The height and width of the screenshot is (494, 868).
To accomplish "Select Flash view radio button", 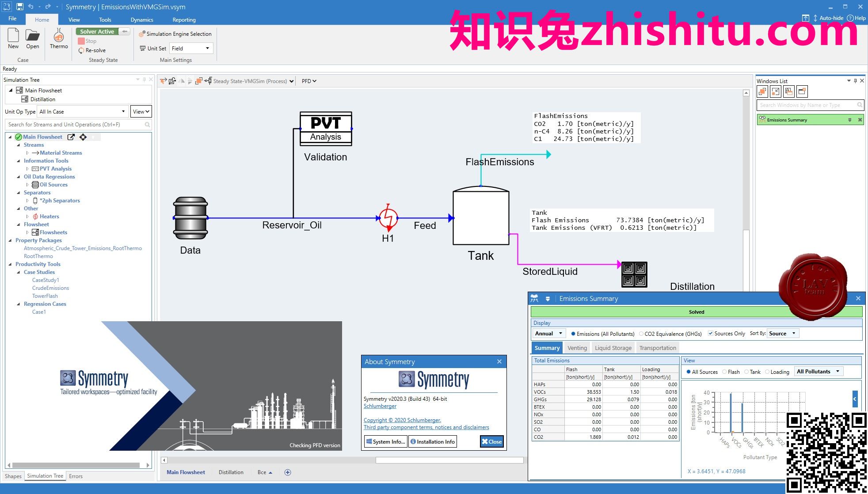I will click(x=724, y=372).
